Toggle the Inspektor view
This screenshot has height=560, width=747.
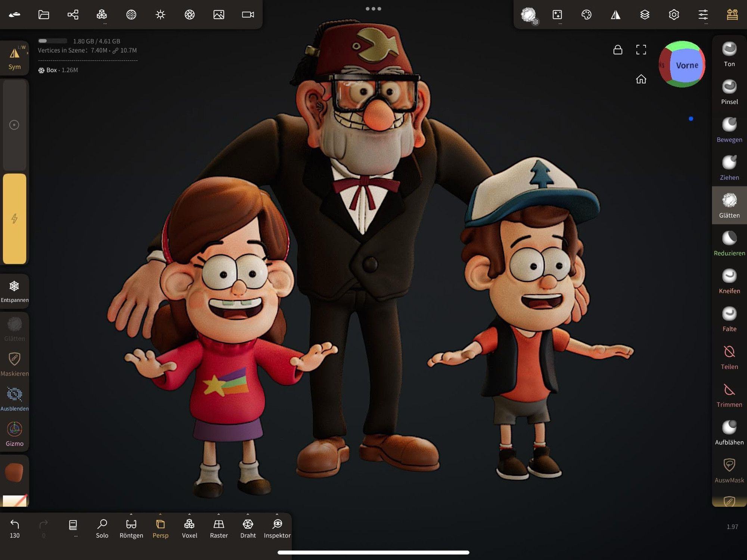pos(277,528)
